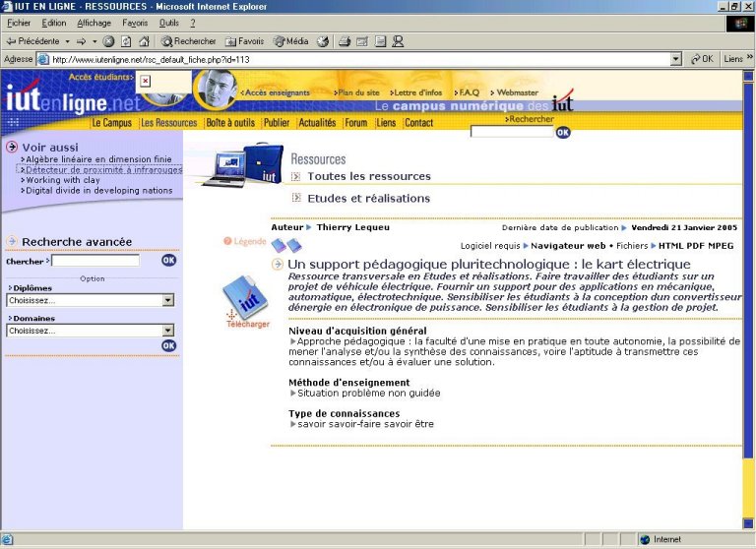Open Digital divide in developing nations link
Image resolution: width=756 pixels, height=549 pixels.
[x=98, y=191]
